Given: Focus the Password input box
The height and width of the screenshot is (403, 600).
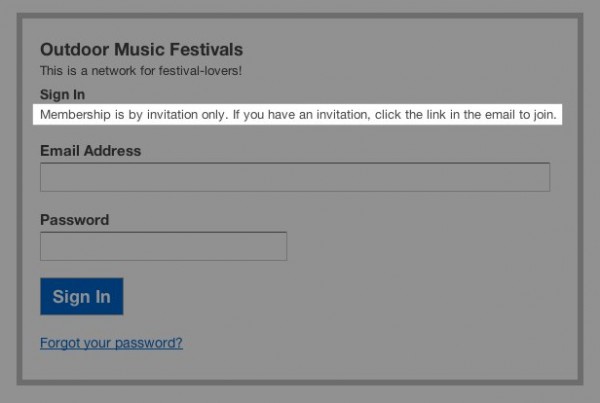Looking at the screenshot, I should tap(163, 246).
